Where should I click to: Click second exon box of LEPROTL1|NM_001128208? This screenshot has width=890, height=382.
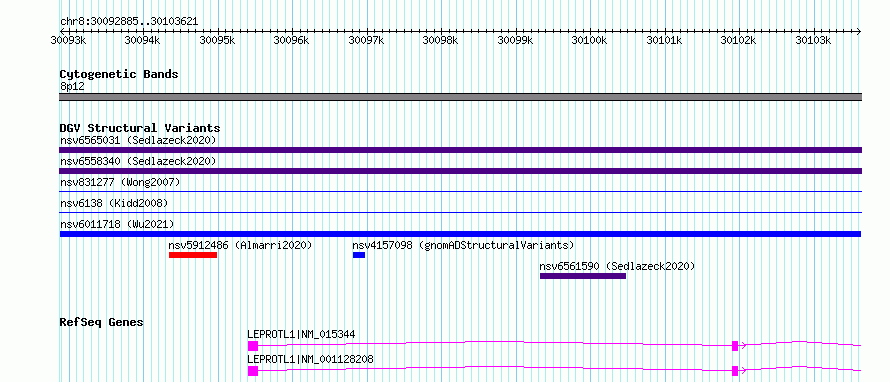click(x=735, y=371)
